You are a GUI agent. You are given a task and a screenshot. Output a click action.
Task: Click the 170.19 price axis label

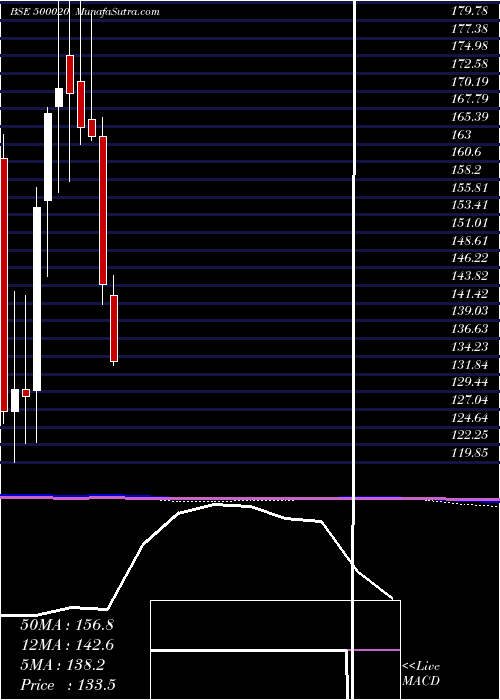(470, 82)
